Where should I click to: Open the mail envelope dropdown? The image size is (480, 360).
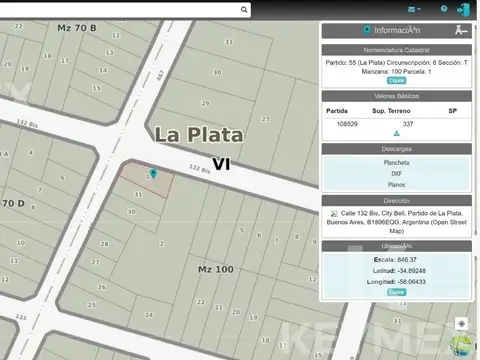click(x=414, y=9)
